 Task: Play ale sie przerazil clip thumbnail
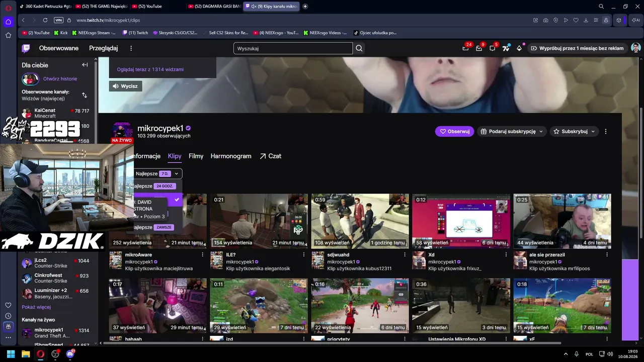click(562, 221)
